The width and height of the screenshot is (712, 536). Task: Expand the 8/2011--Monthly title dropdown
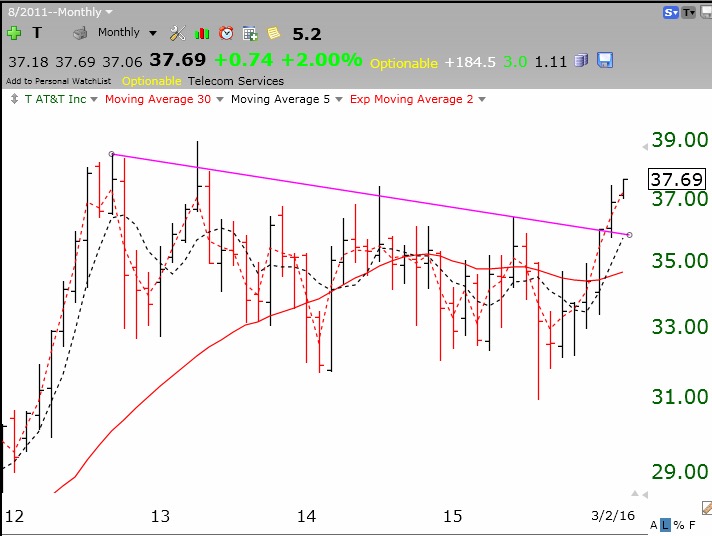(x=109, y=12)
